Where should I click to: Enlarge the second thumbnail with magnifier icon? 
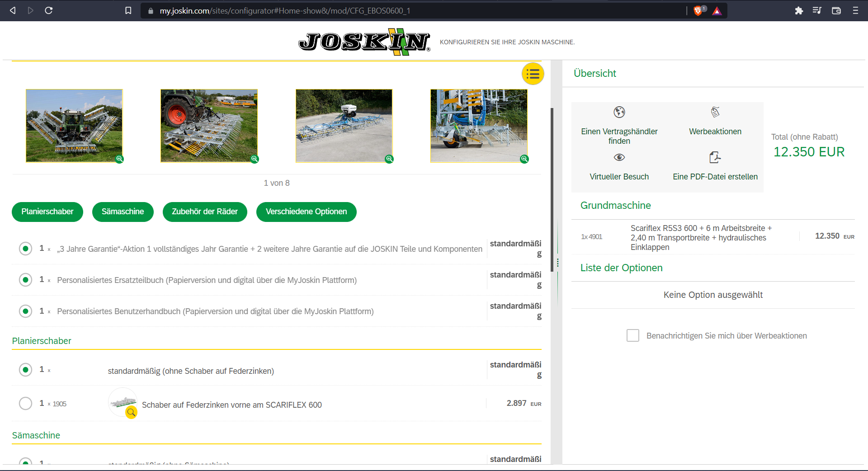point(255,159)
